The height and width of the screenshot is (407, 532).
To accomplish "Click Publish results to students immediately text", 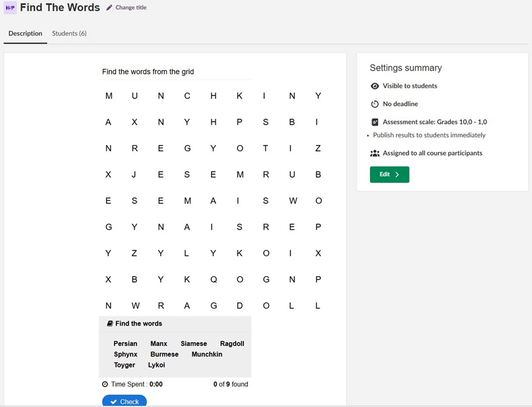I will point(429,135).
